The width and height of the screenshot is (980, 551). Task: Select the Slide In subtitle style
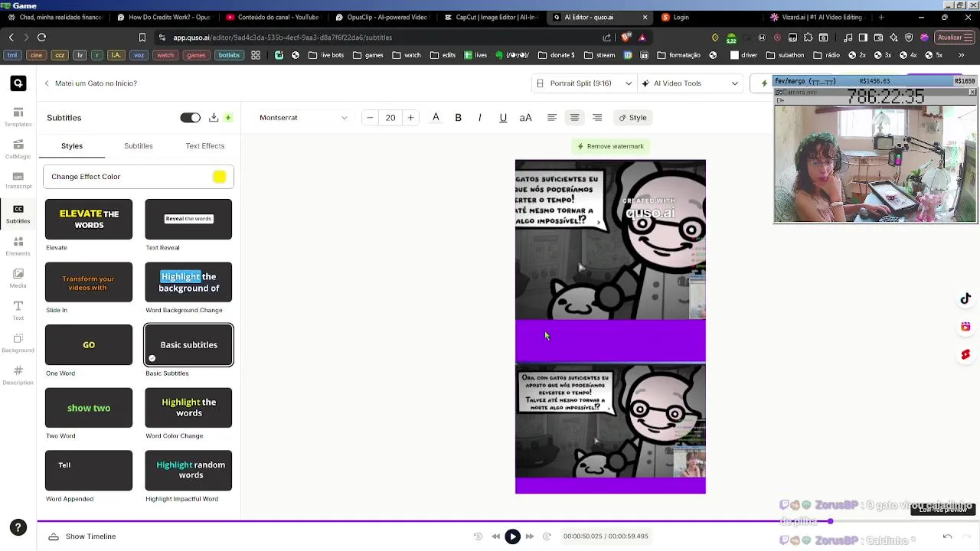tap(89, 282)
